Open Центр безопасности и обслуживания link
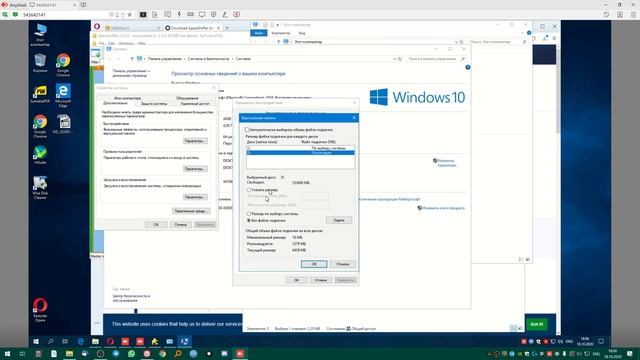640x360 pixels. [x=131, y=298]
